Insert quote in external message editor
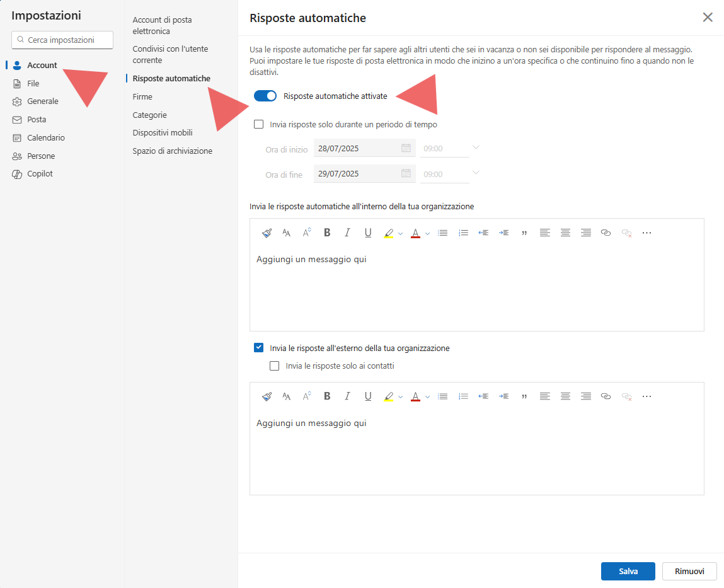The height and width of the screenshot is (588, 724). tap(524, 396)
